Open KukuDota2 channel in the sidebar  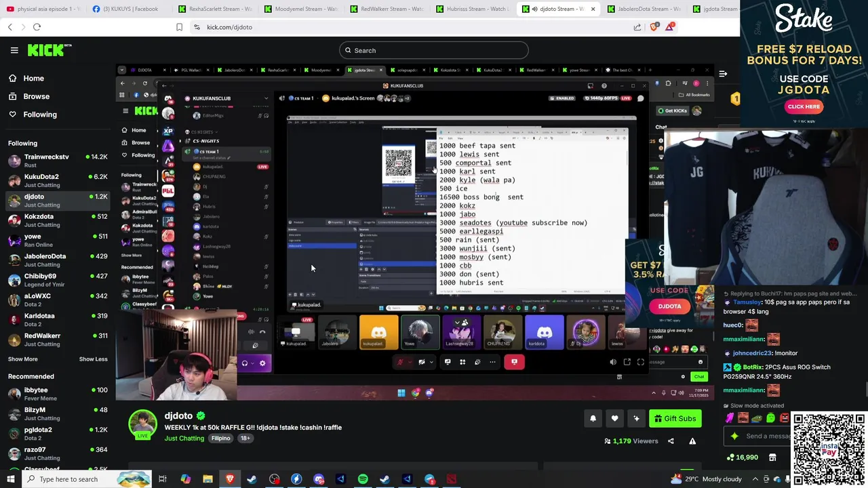click(58, 180)
